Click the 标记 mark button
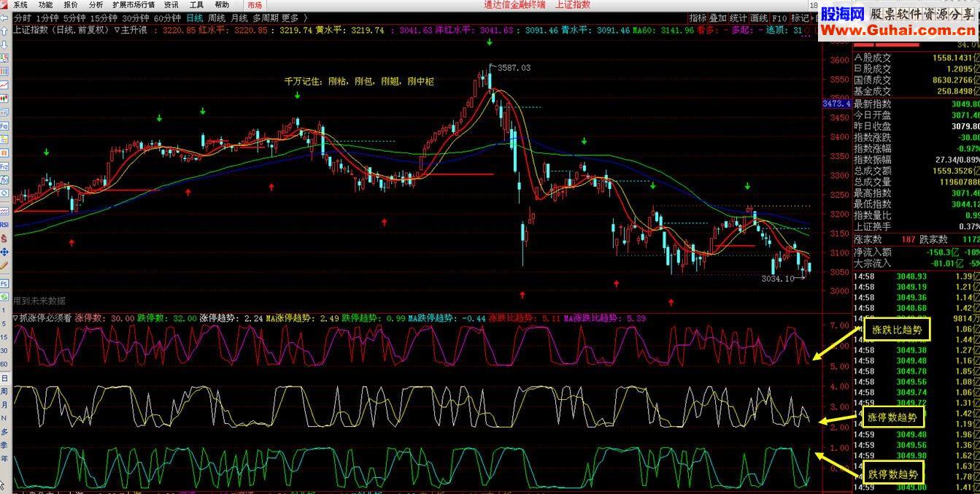980x494 pixels. click(x=800, y=18)
